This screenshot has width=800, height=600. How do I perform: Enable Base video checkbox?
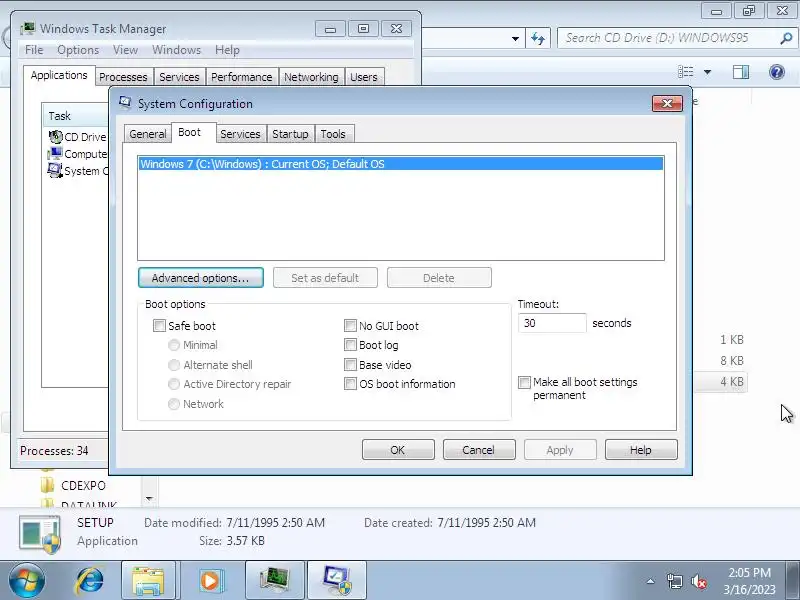point(350,365)
